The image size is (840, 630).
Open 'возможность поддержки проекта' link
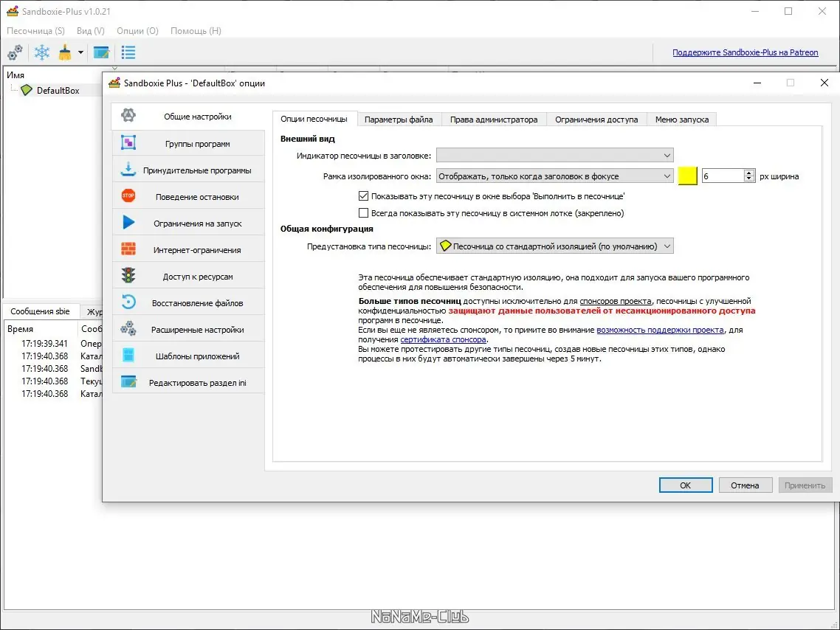(660, 330)
